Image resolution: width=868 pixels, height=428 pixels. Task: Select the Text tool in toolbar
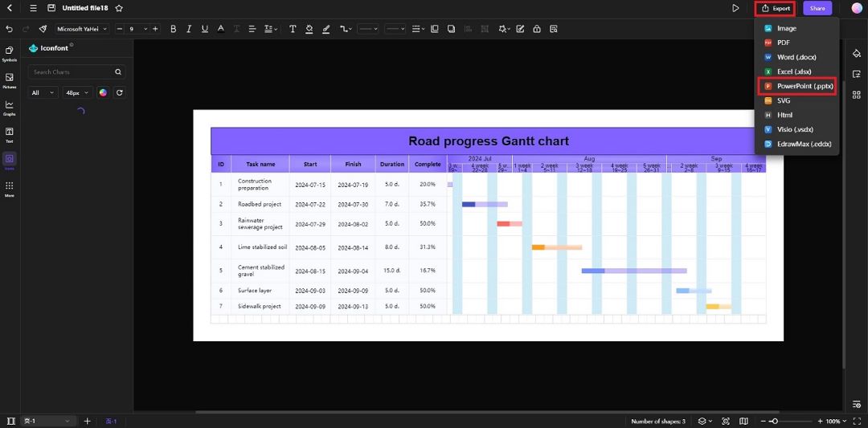pyautogui.click(x=293, y=29)
